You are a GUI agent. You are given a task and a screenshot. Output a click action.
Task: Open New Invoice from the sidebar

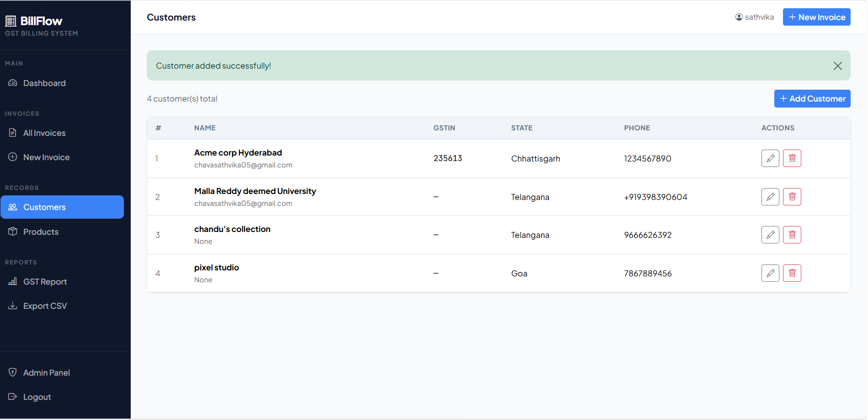coord(62,157)
